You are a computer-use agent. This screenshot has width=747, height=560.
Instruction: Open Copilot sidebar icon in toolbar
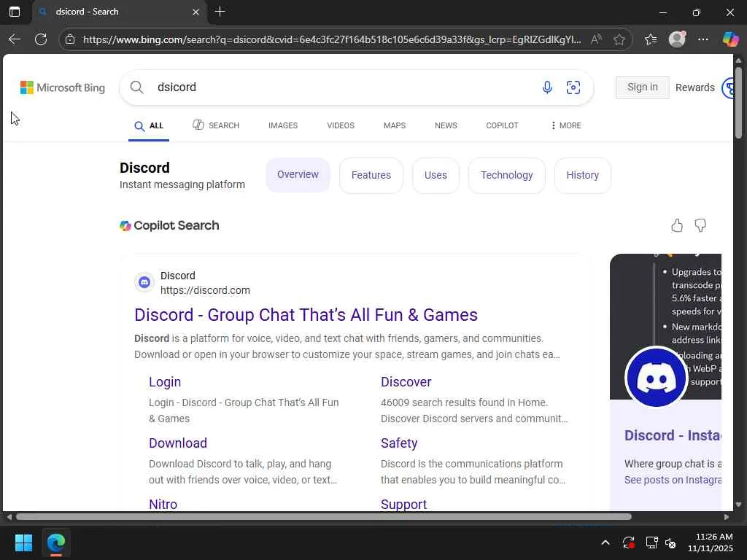pyautogui.click(x=730, y=39)
